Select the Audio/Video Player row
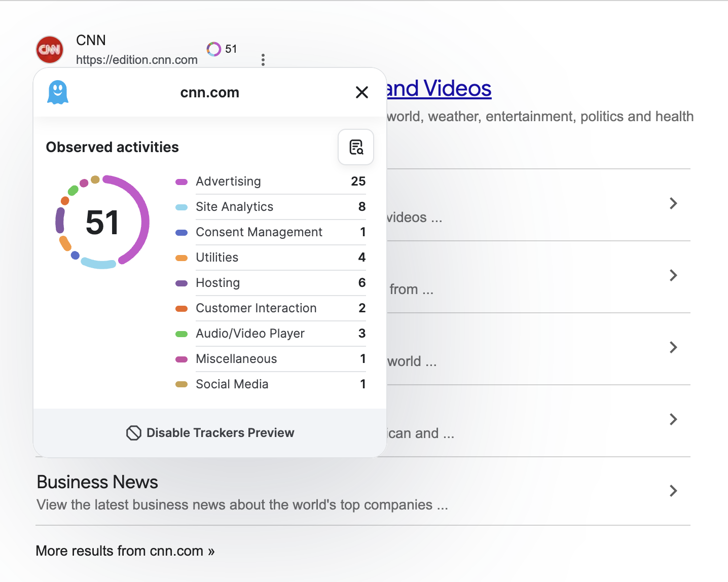 tap(271, 334)
